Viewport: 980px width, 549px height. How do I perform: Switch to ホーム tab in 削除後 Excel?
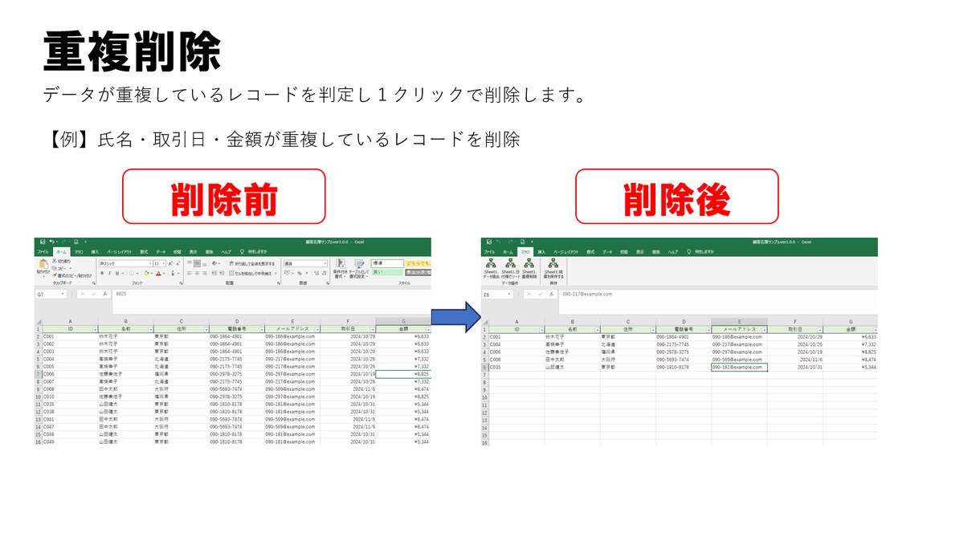coord(508,251)
